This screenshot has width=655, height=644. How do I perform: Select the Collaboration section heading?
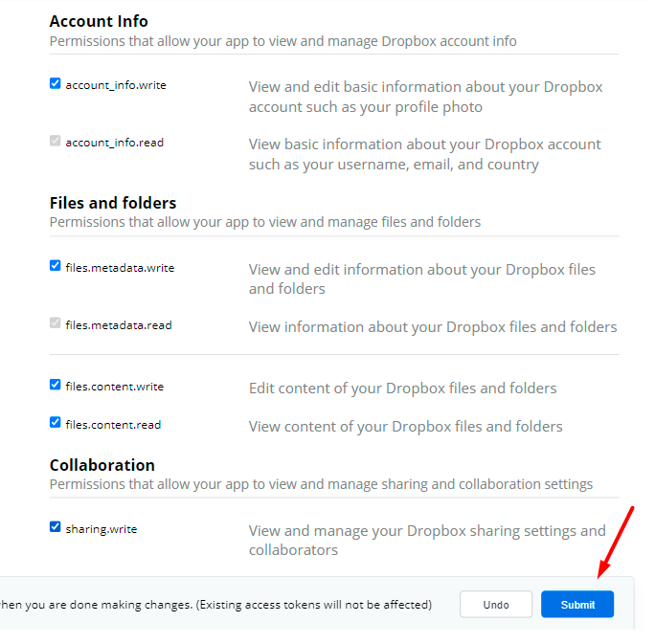tap(102, 465)
